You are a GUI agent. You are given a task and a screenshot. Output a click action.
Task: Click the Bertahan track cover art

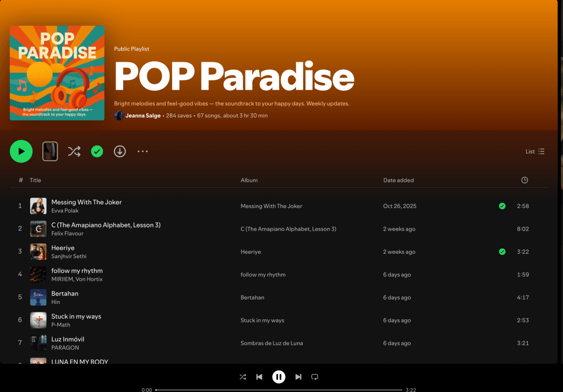click(x=38, y=297)
